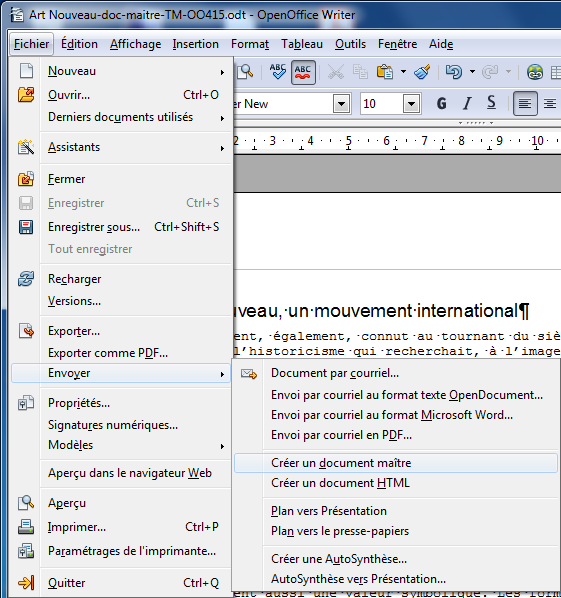This screenshot has height=598, width=561.
Task: Choose Recharger menu entry
Action: pos(121,279)
